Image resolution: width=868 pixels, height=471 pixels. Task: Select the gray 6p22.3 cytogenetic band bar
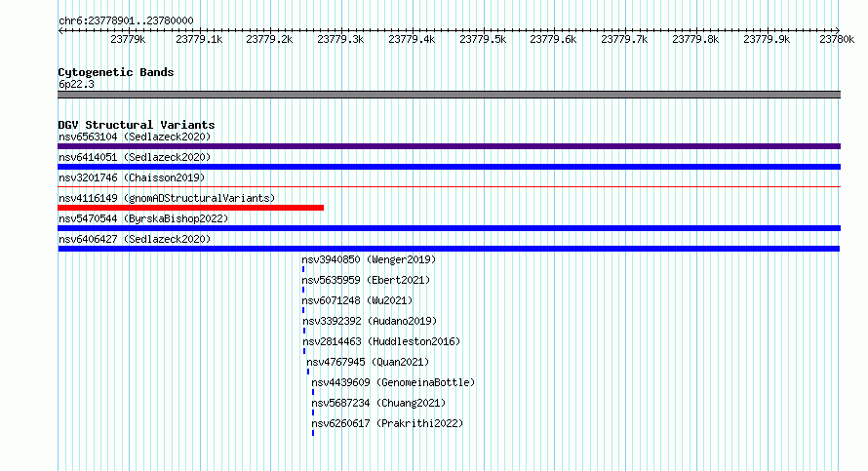(449, 95)
